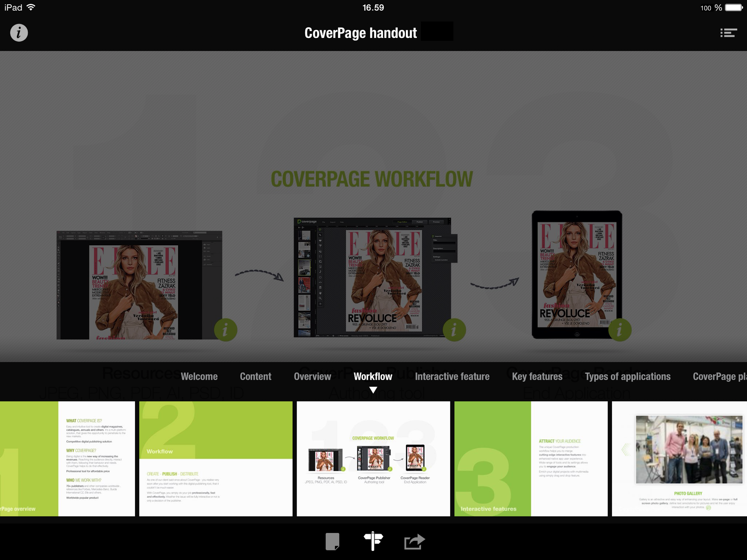Screen dimensions: 747x560
Task: Tap the CoverPage Publisher authoring tool screenshot
Action: pos(375,277)
